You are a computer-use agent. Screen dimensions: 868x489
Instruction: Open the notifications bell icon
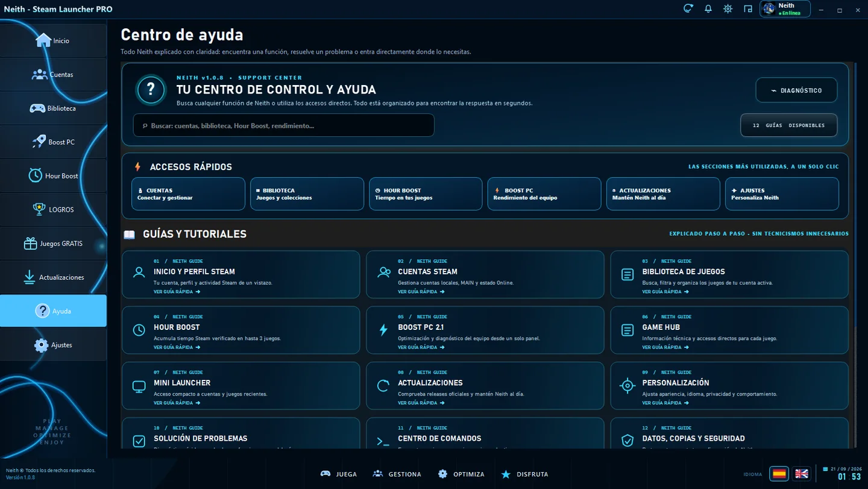pos(708,9)
